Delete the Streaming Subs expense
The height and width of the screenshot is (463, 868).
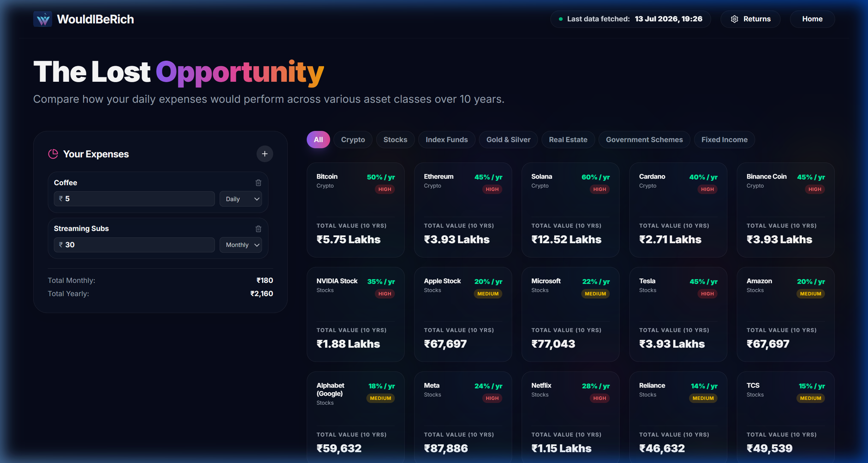258,229
